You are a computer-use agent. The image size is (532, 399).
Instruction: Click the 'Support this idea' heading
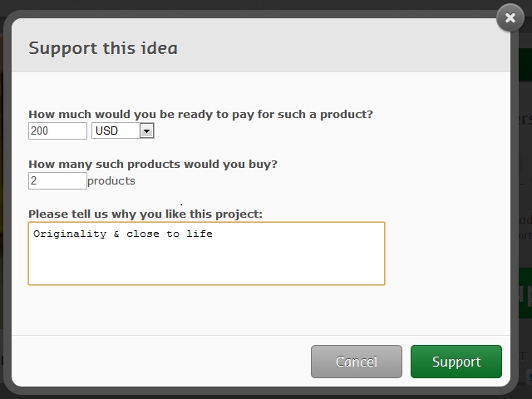pos(103,47)
